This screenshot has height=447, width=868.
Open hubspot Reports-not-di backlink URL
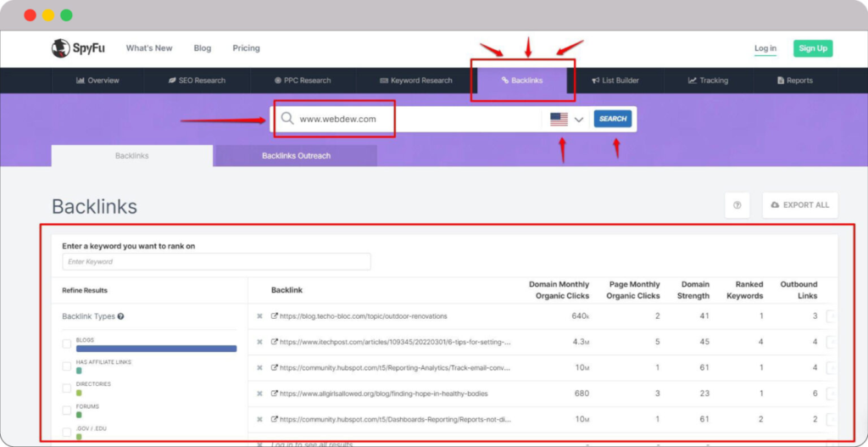395,419
